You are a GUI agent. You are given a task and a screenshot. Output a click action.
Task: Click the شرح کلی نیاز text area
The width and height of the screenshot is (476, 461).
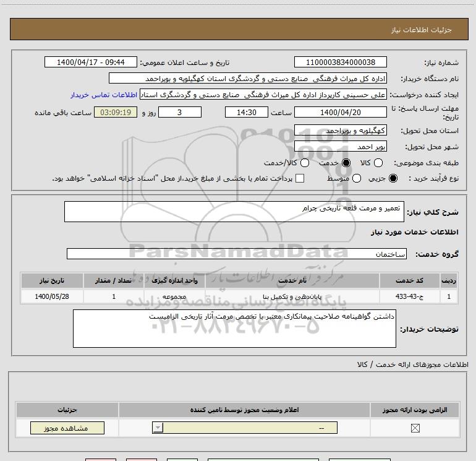point(234,212)
